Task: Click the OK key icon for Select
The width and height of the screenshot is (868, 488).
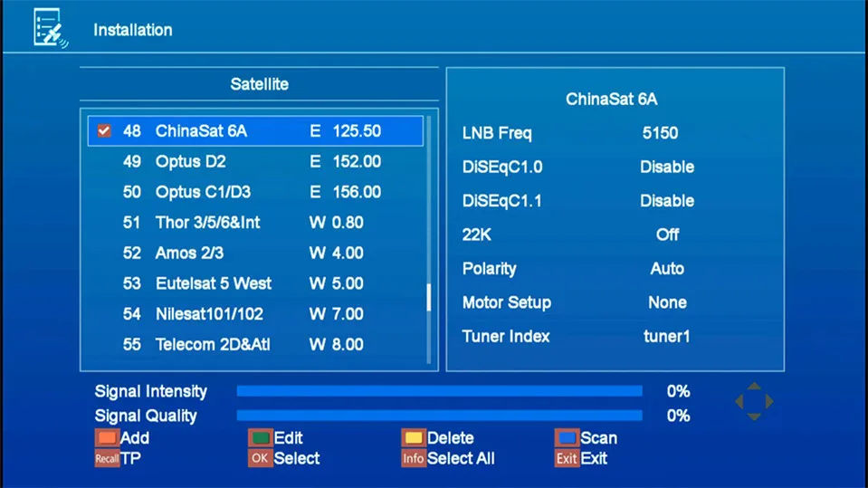Action: point(260,459)
